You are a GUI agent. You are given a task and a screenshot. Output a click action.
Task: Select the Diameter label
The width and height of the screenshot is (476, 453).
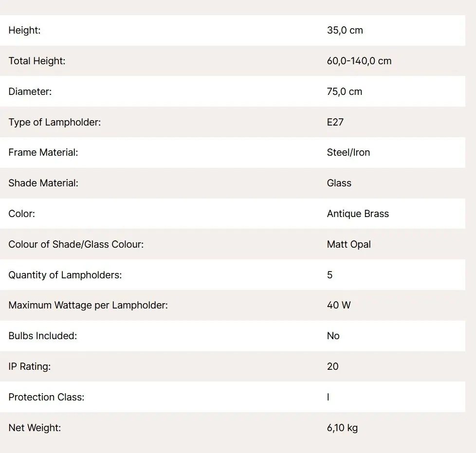click(x=30, y=91)
